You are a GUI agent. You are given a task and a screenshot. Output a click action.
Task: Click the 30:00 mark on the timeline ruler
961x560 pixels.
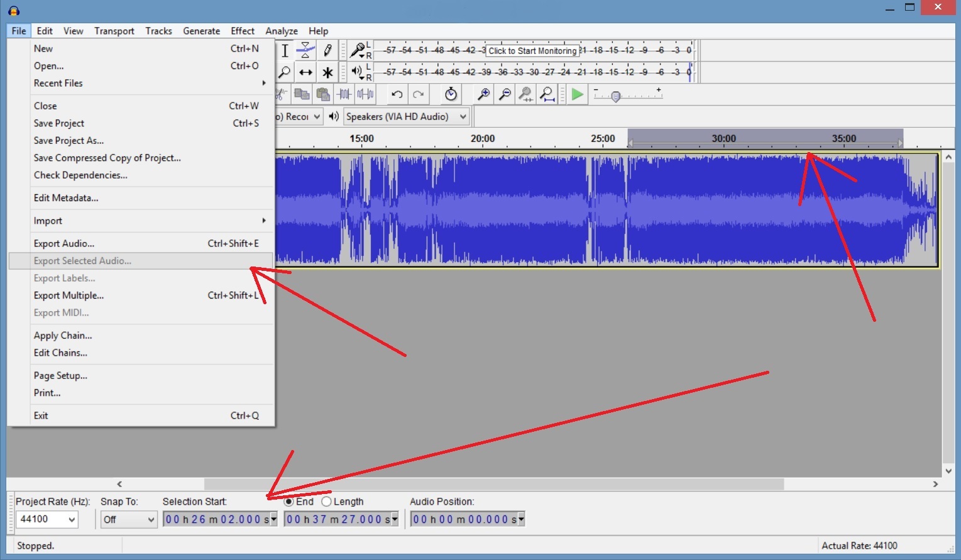pyautogui.click(x=723, y=138)
